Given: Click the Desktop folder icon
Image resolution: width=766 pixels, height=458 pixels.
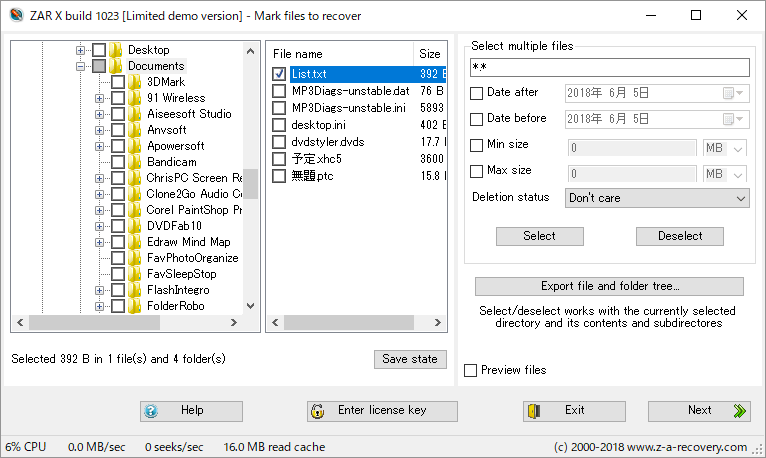Looking at the screenshot, I should [x=116, y=50].
